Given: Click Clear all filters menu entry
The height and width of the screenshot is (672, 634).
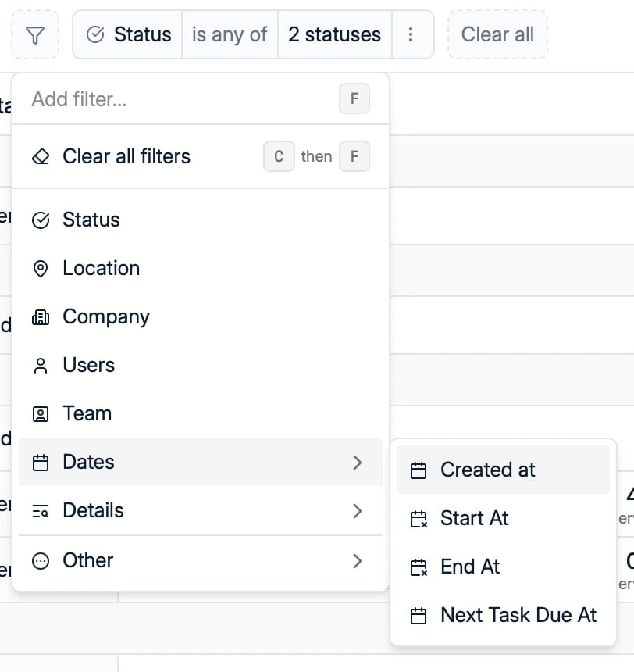Looking at the screenshot, I should [201, 156].
